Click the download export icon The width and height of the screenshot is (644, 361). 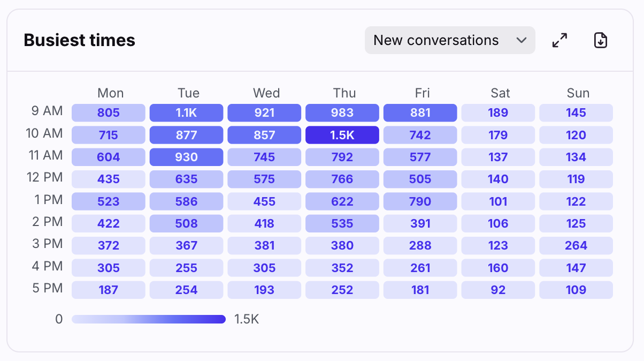point(601,40)
